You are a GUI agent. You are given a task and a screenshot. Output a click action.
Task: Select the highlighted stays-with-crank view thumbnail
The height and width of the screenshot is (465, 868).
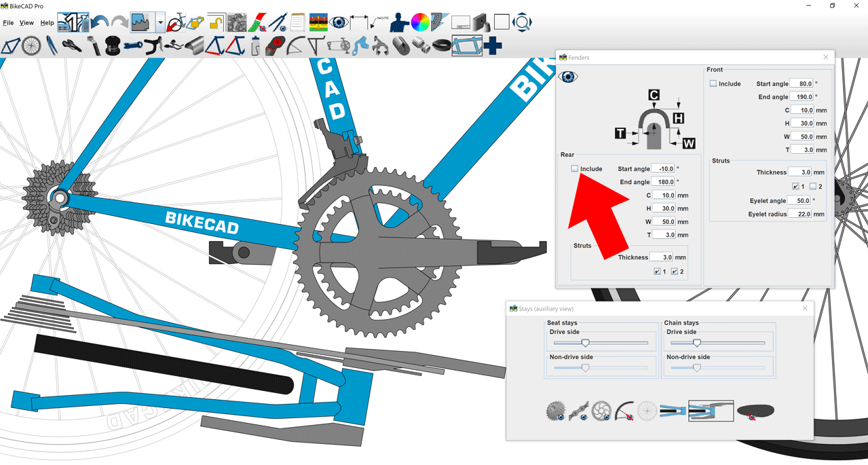coord(711,411)
